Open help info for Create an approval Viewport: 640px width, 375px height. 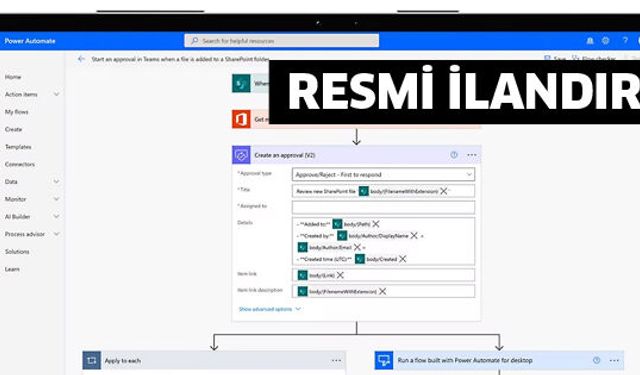click(454, 155)
